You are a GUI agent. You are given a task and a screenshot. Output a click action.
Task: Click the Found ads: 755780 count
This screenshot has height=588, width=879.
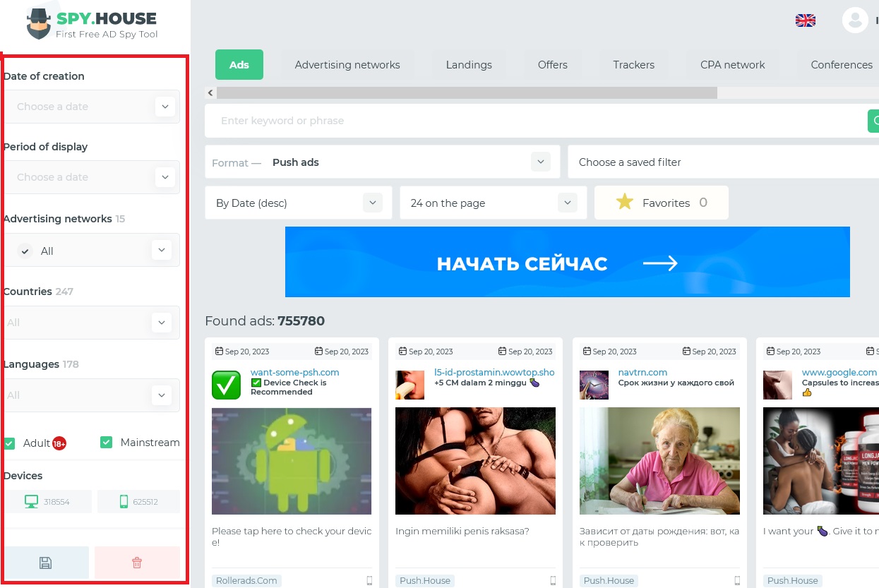tap(265, 321)
